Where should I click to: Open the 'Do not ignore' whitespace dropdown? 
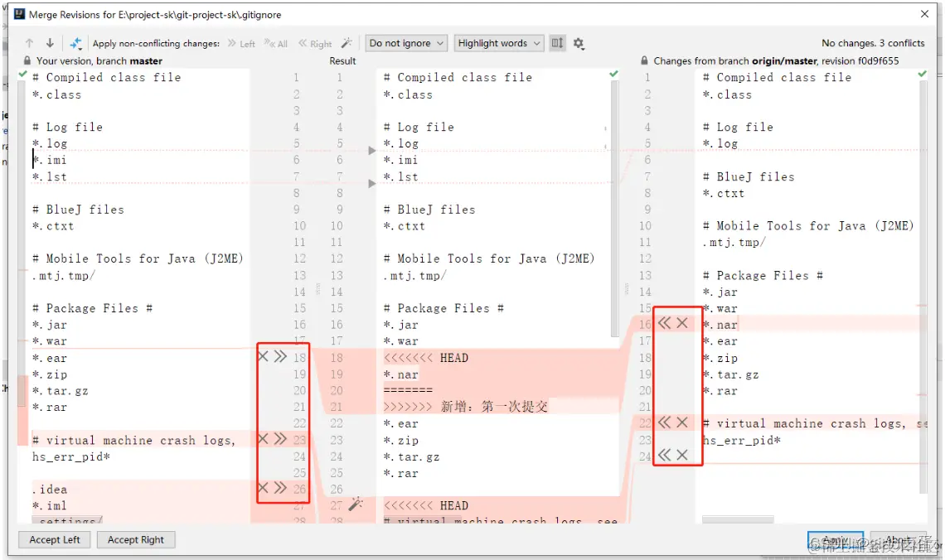(406, 43)
